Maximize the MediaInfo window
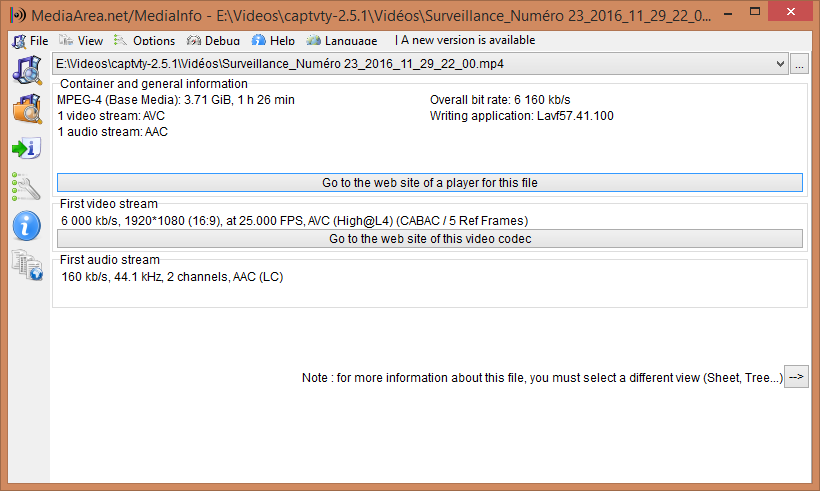 [x=755, y=12]
